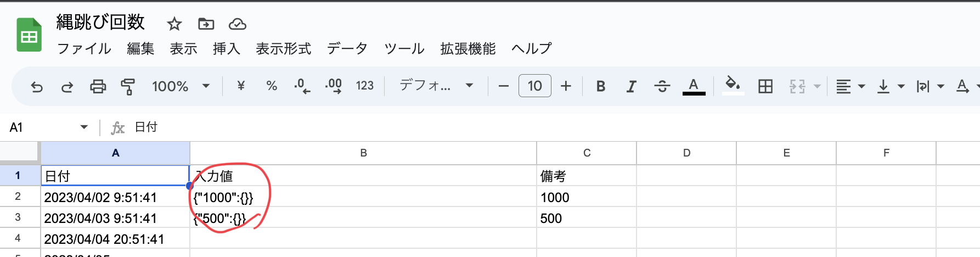This screenshot has height=257, width=980.
Task: Toggle bold formatting
Action: [601, 86]
